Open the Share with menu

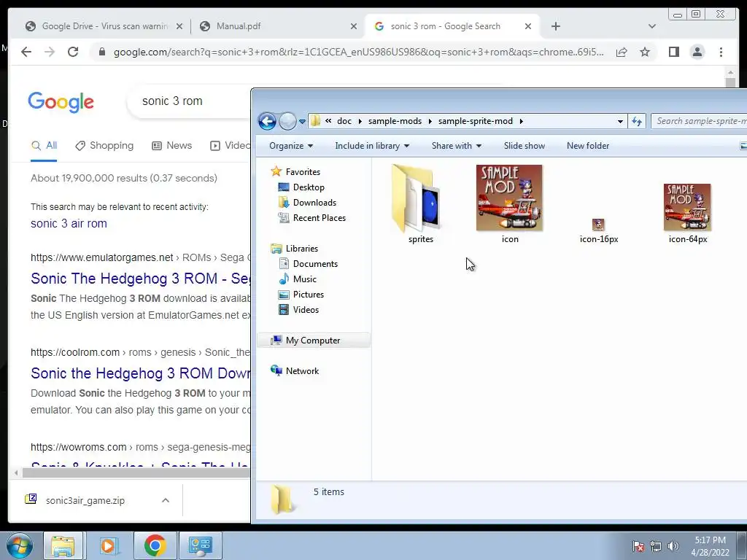click(x=457, y=146)
